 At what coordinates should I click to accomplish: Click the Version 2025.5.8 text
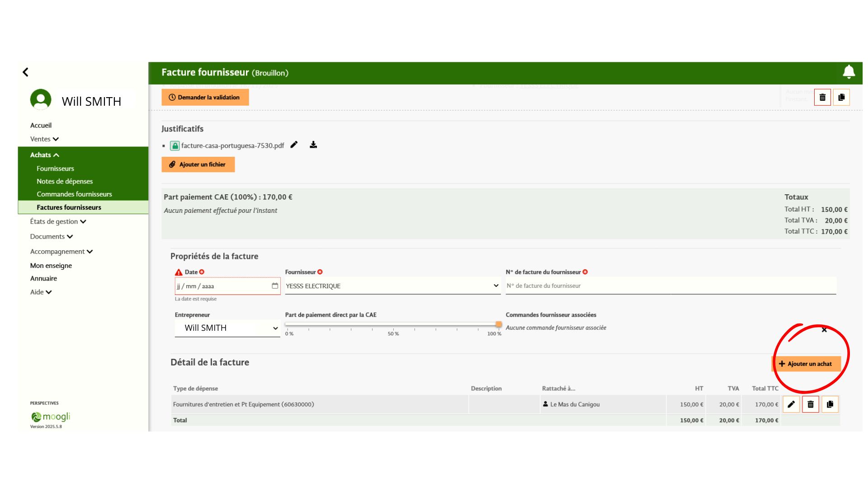click(x=46, y=427)
